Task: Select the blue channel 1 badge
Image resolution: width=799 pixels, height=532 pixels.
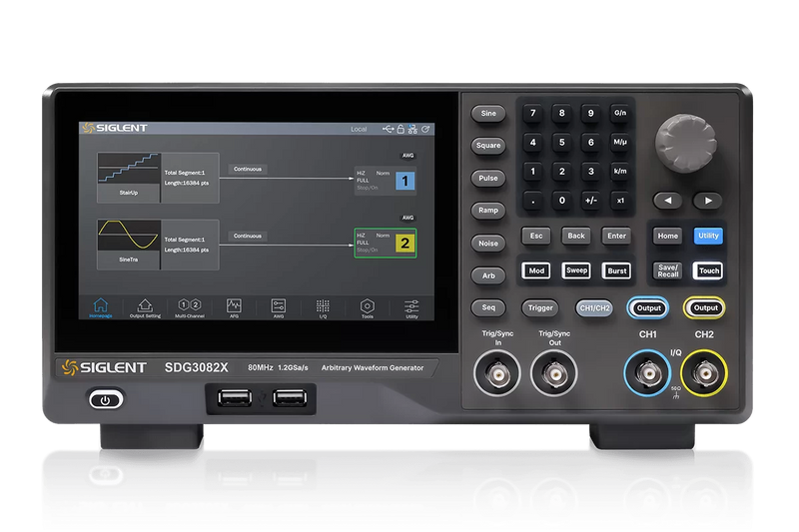Action: (x=405, y=181)
